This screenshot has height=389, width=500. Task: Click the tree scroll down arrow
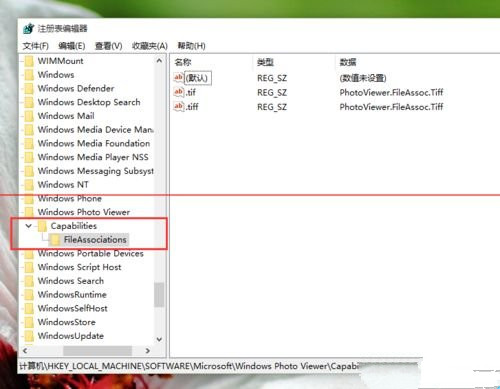159,339
